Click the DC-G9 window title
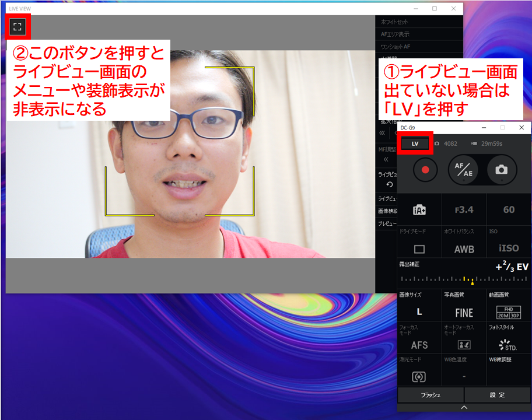532x420 pixels. point(408,128)
